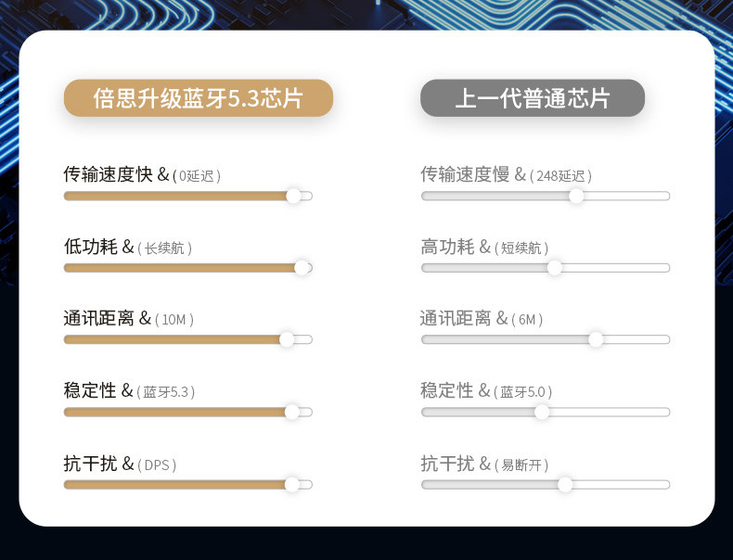Click the 稳定性 蓝牙5.3 label
The width and height of the screenshot is (733, 560).
coord(129,390)
